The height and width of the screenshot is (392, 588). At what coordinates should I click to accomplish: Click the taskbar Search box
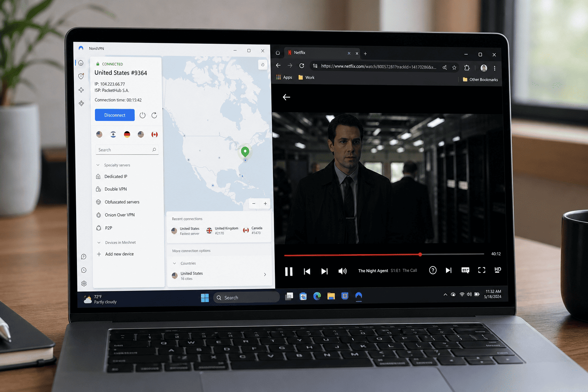(x=246, y=297)
